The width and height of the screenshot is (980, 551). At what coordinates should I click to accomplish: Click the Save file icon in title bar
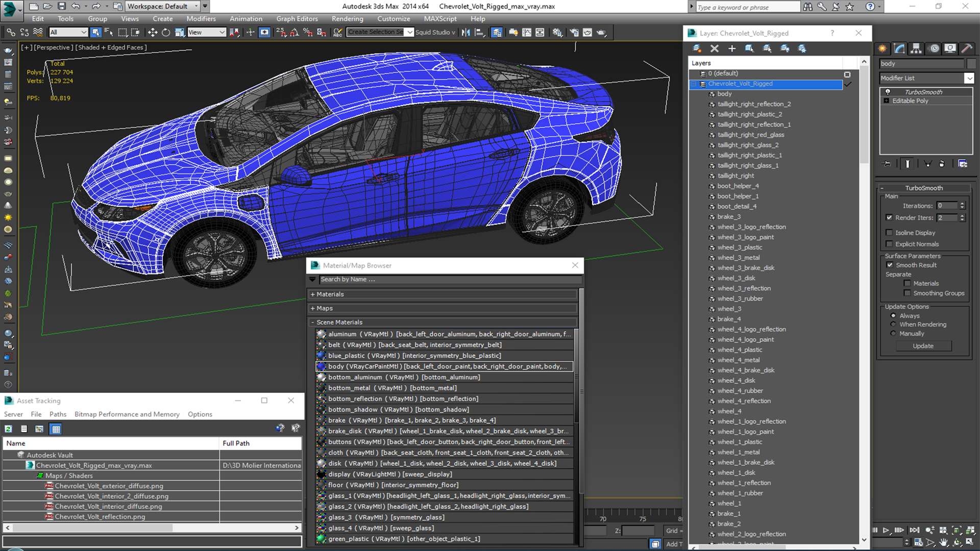[62, 6]
